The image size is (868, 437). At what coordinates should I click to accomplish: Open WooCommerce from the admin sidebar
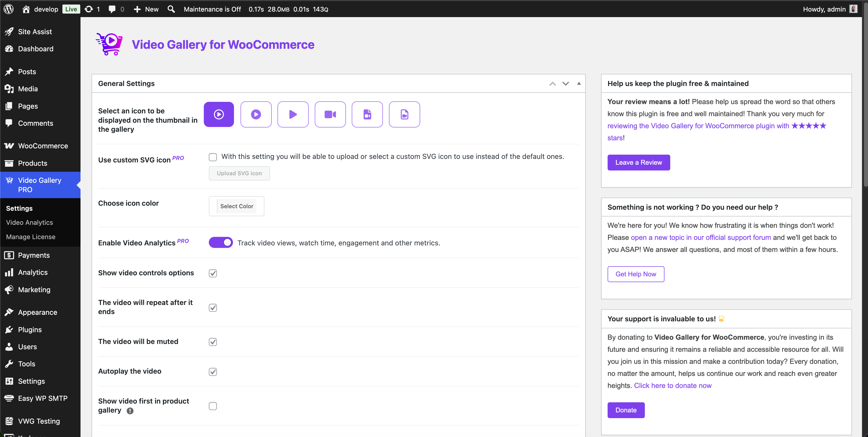43,146
